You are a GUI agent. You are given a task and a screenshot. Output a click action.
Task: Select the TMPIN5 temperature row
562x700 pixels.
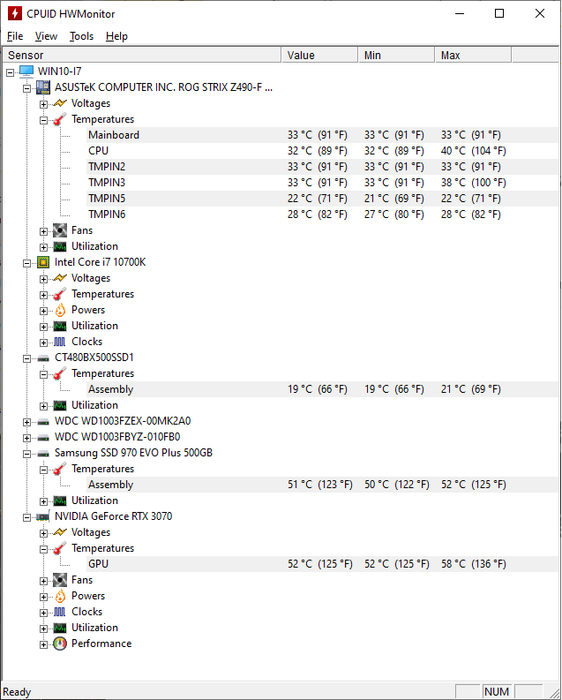(322, 199)
